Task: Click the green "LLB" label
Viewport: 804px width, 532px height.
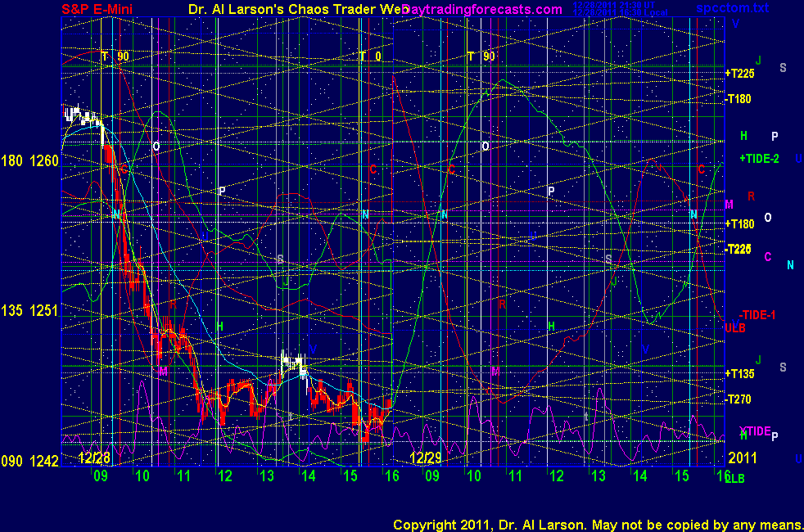Action: [734, 479]
